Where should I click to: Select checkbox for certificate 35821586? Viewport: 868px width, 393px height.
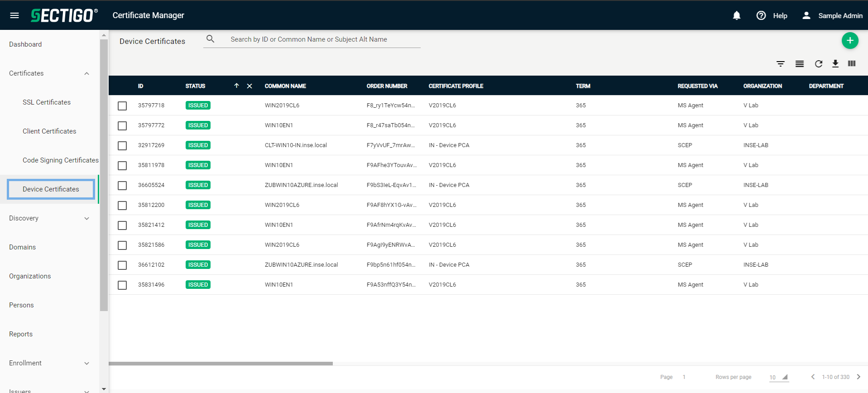[x=122, y=245]
